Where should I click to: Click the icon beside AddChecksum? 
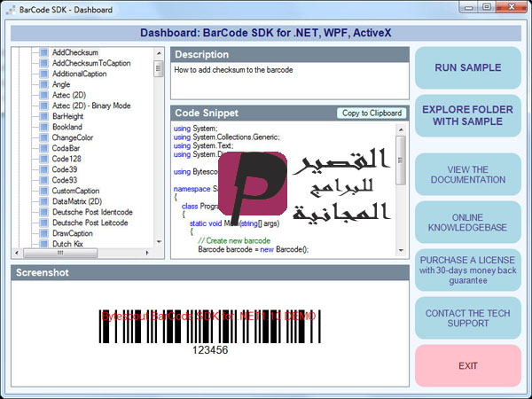(x=43, y=52)
